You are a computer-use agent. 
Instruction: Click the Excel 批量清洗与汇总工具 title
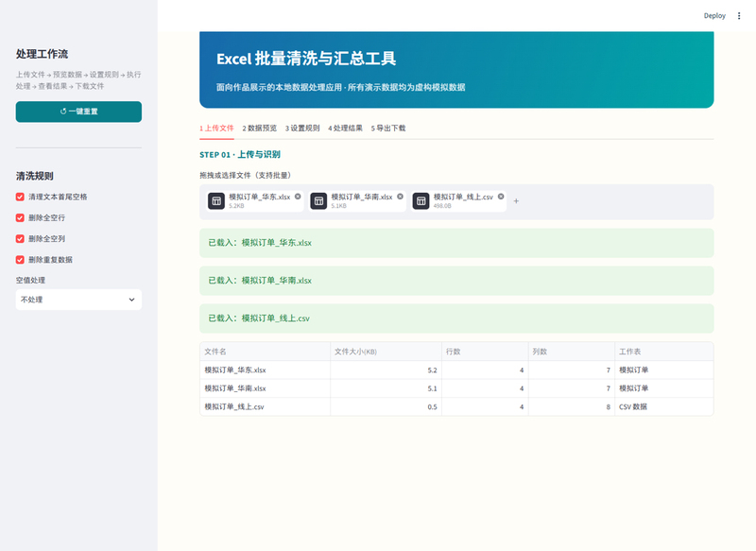click(306, 59)
